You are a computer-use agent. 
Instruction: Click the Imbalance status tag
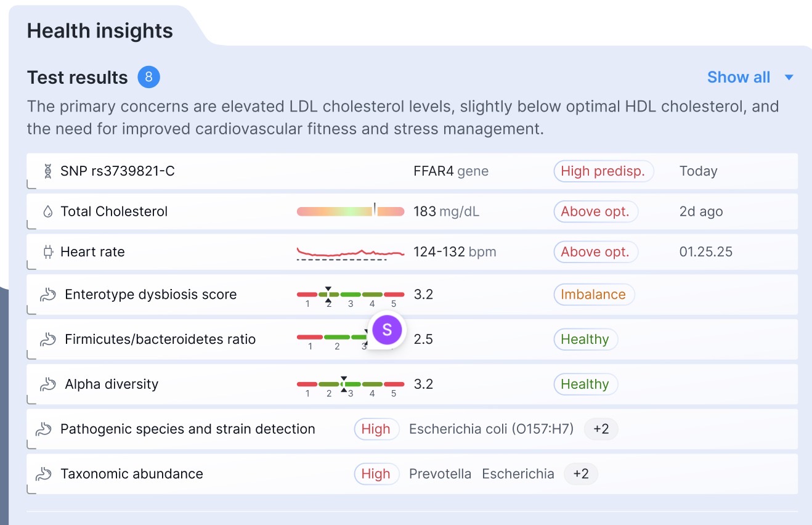coord(594,295)
